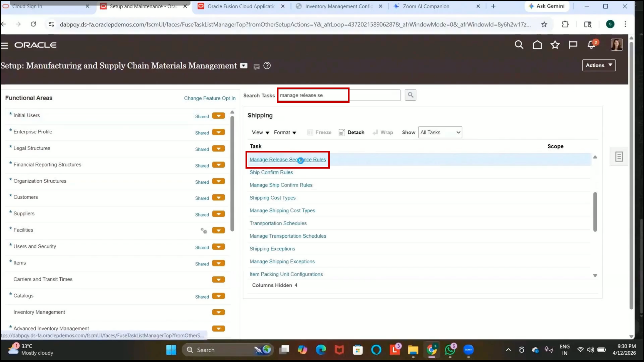Open File Explorer from taskbar
This screenshot has width=644, height=362.
coord(413,350)
